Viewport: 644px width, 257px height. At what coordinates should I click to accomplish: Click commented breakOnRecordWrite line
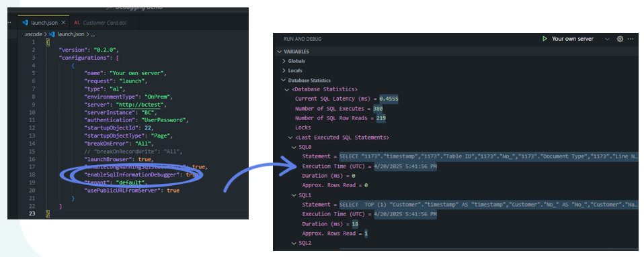point(133,151)
